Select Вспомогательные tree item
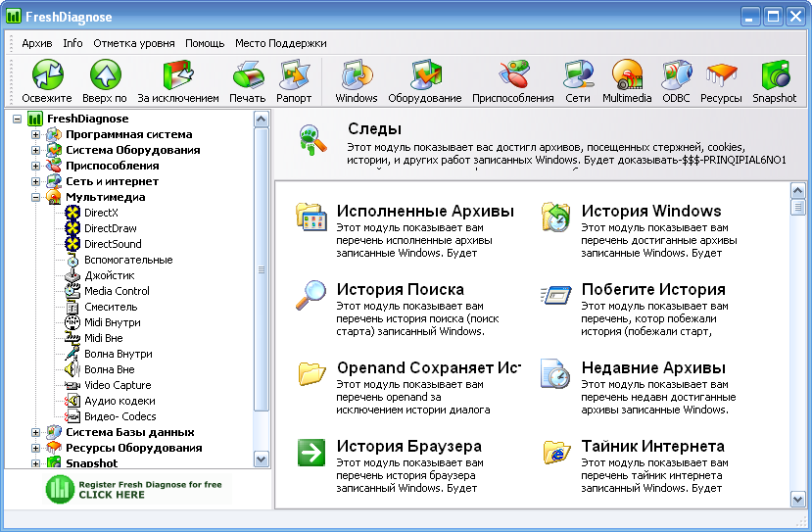 click(128, 260)
